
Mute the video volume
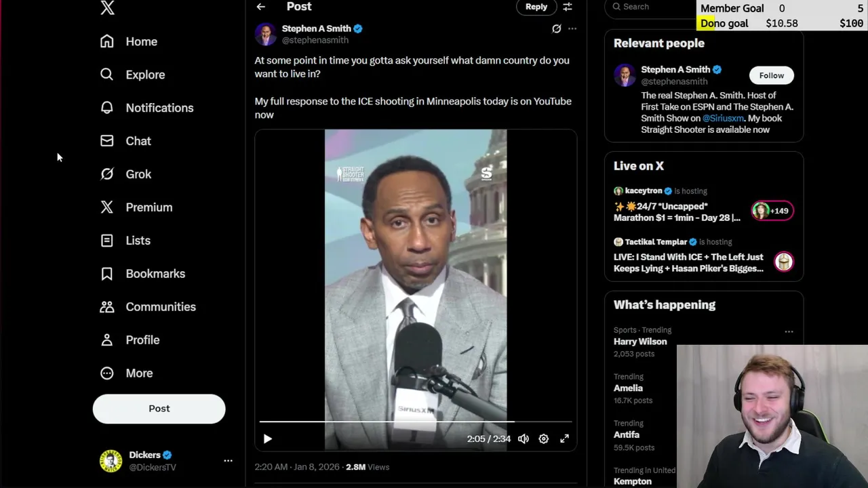523,439
